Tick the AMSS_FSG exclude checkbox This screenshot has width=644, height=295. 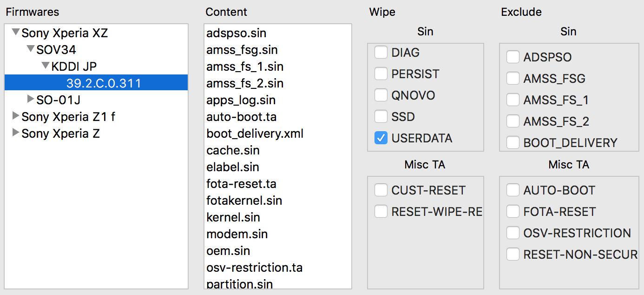513,79
